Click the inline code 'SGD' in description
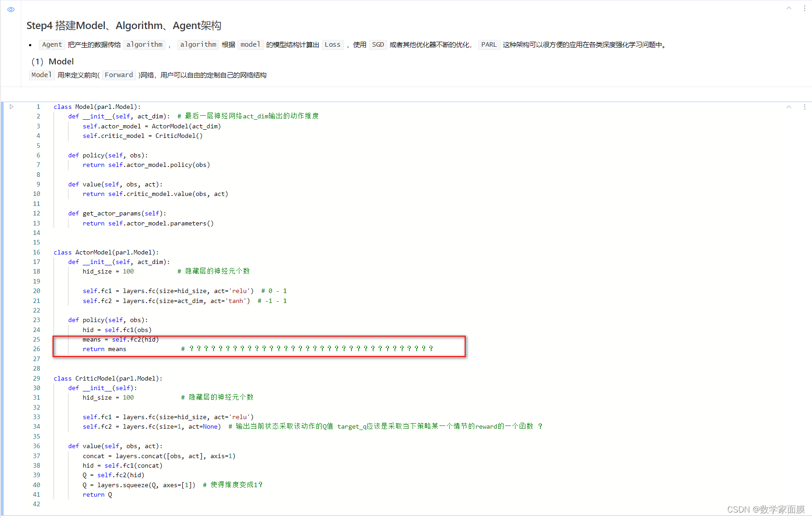This screenshot has width=812, height=518. [x=378, y=44]
